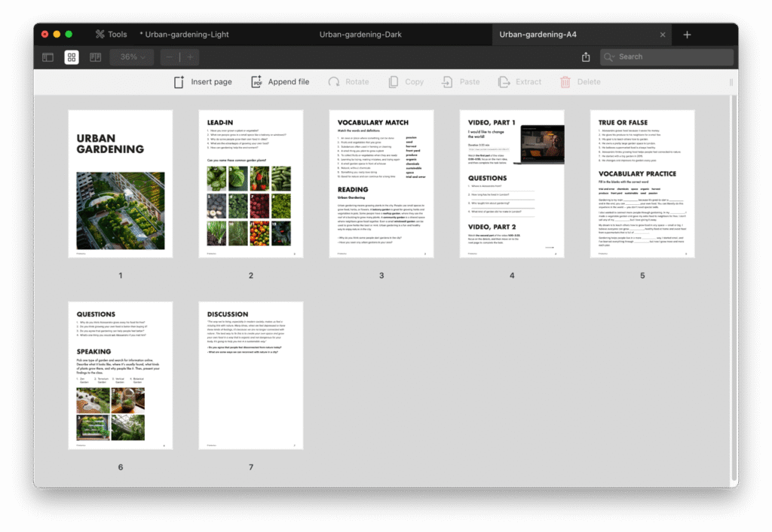Image resolution: width=772 pixels, height=532 pixels.
Task: Toggle the page thumbnails grid view
Action: coord(72,57)
